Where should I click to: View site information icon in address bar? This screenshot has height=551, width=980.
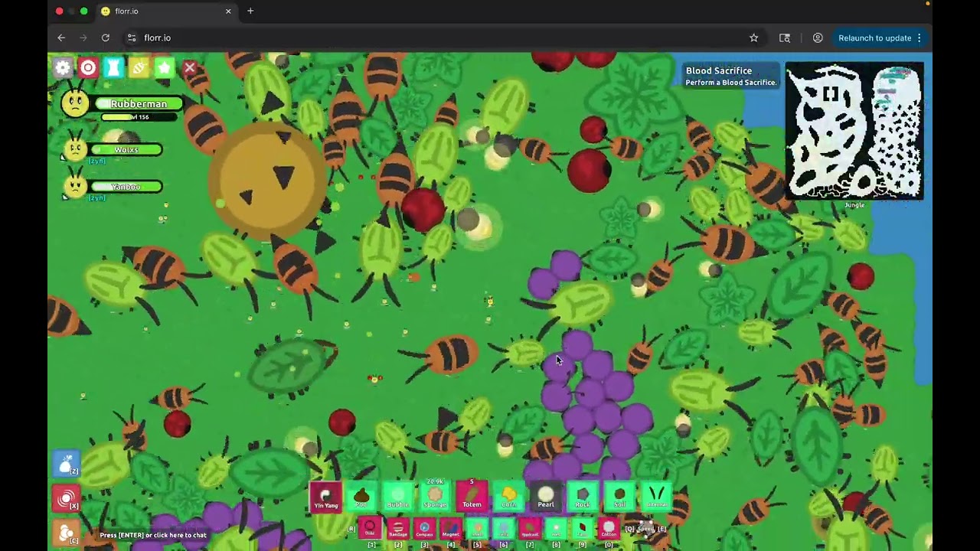point(132,37)
